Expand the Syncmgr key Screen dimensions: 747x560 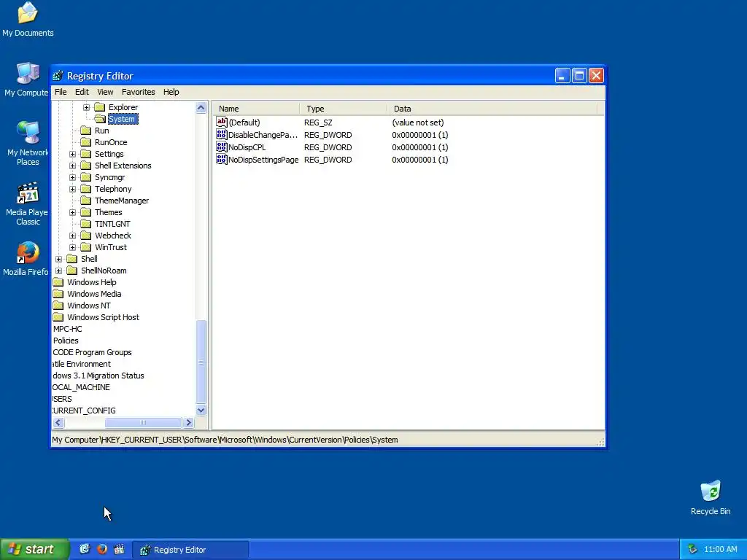72,177
